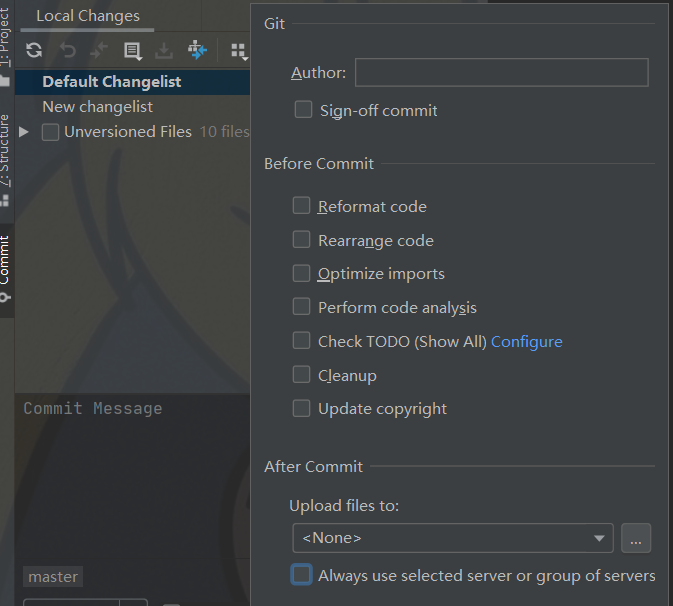
Task: Enable Check TODO checkbox
Action: coord(301,340)
